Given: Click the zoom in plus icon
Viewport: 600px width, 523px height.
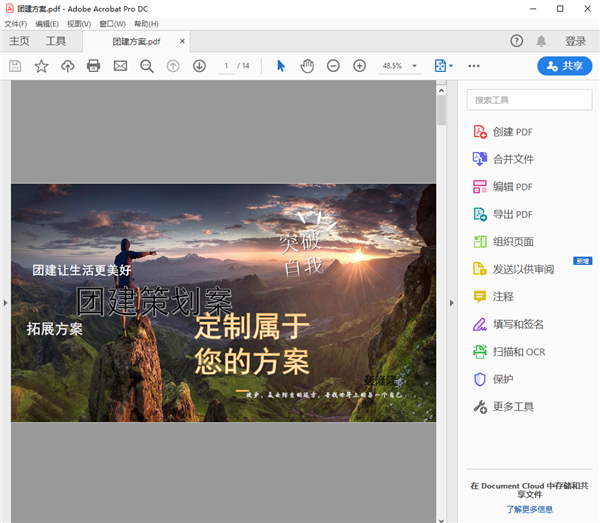Looking at the screenshot, I should (x=359, y=66).
